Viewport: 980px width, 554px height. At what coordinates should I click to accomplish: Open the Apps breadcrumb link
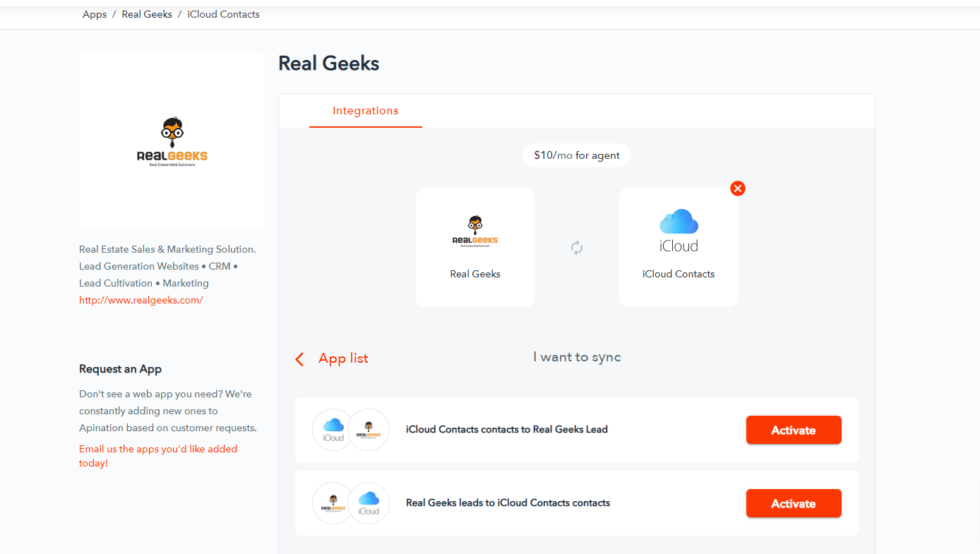[x=95, y=14]
